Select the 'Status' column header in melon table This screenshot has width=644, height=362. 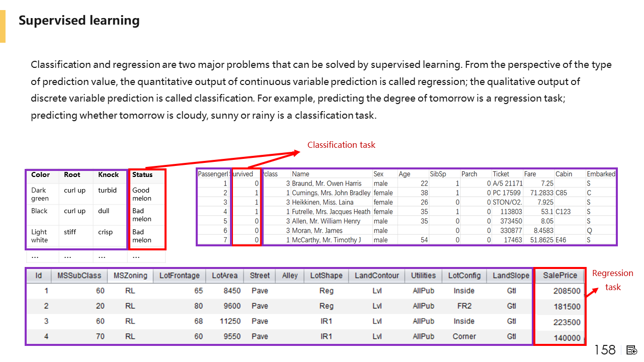pos(142,175)
